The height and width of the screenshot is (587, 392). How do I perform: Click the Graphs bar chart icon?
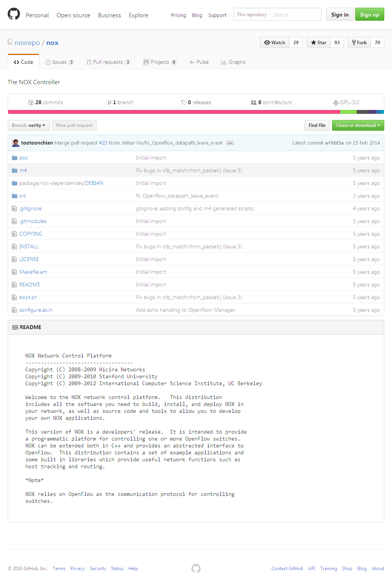point(224,62)
